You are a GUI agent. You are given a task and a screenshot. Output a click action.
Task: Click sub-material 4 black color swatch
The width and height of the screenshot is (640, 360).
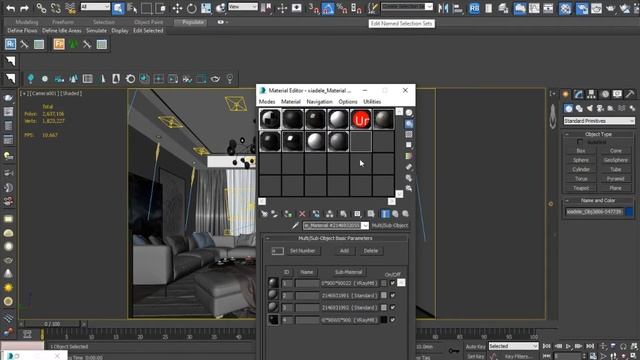tap(384, 320)
